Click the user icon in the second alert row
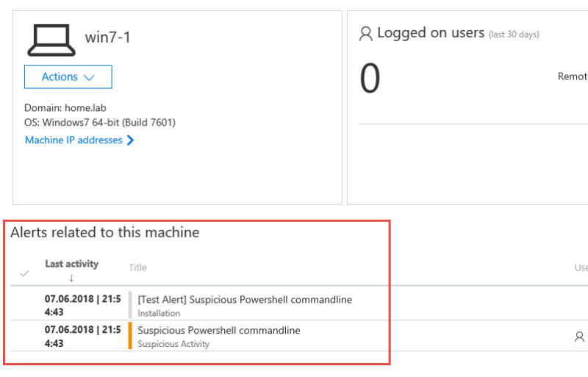 (579, 337)
